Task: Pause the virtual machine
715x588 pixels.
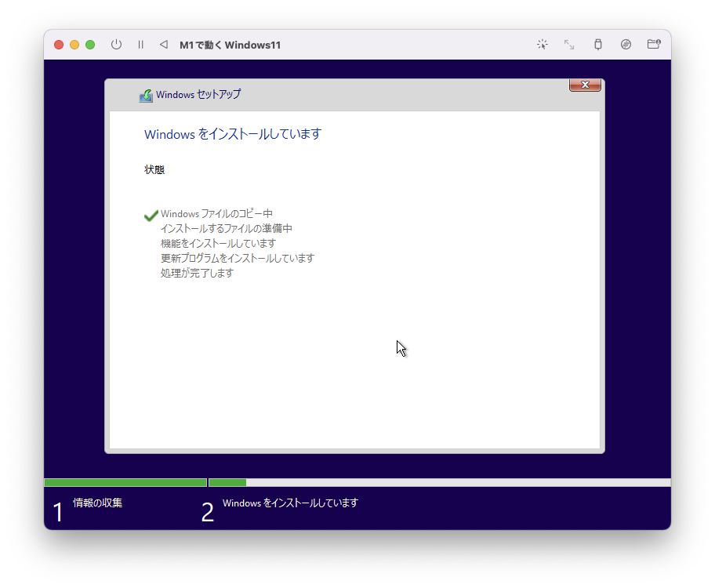Action: pyautogui.click(x=140, y=45)
